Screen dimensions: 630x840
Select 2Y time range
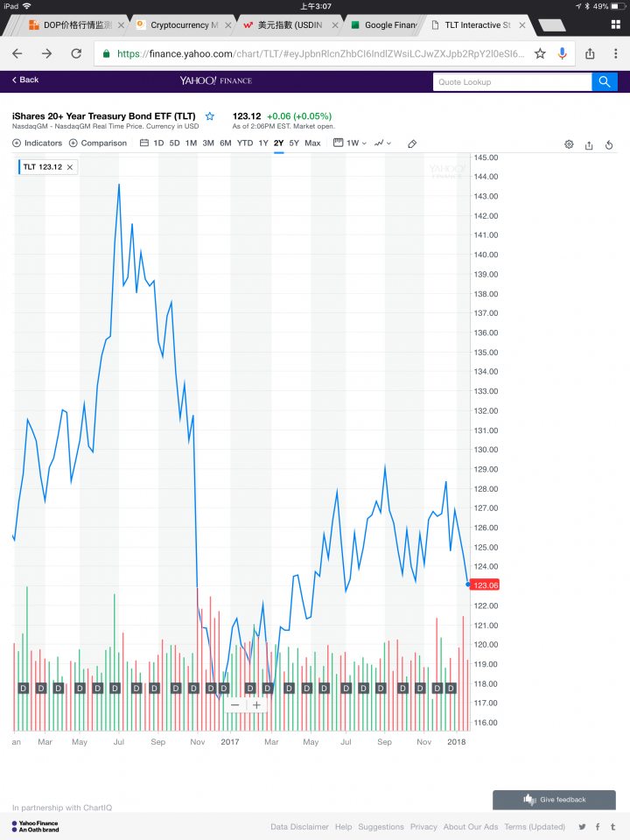278,143
